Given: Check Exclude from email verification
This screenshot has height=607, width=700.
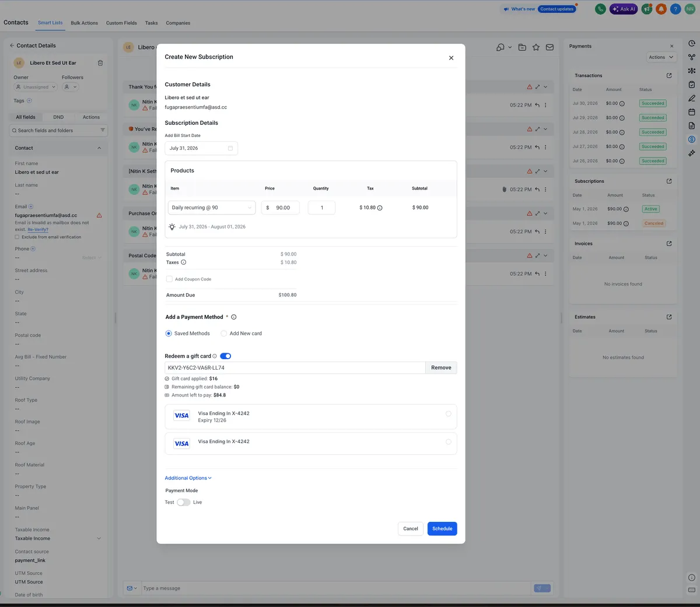Looking at the screenshot, I should pos(17,237).
